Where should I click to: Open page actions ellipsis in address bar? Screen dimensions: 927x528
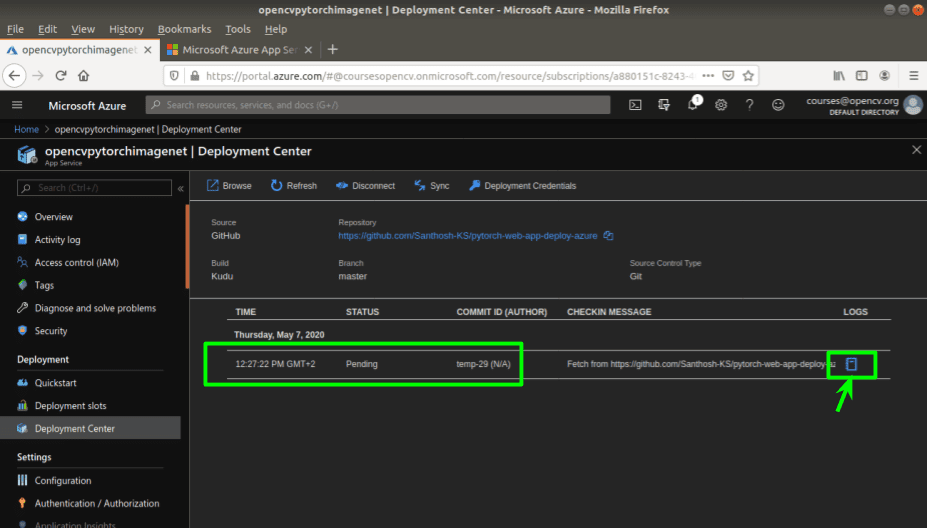(708, 76)
